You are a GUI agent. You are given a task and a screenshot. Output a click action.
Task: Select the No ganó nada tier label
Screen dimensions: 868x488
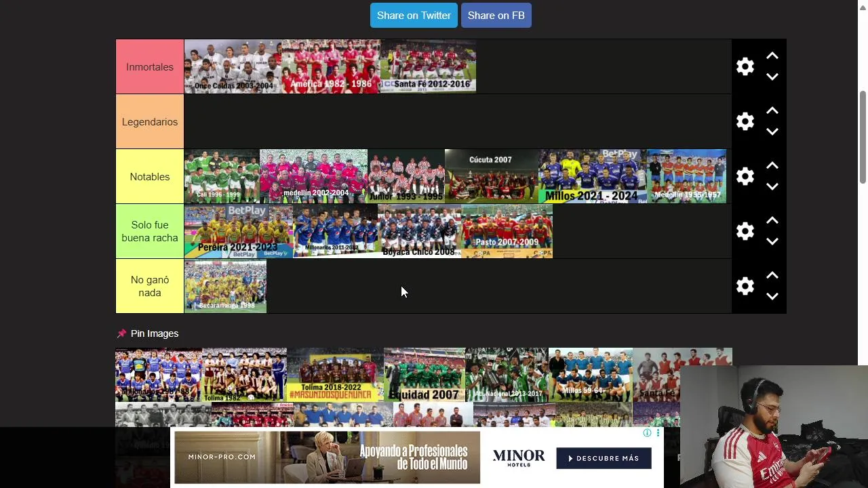[x=150, y=286]
